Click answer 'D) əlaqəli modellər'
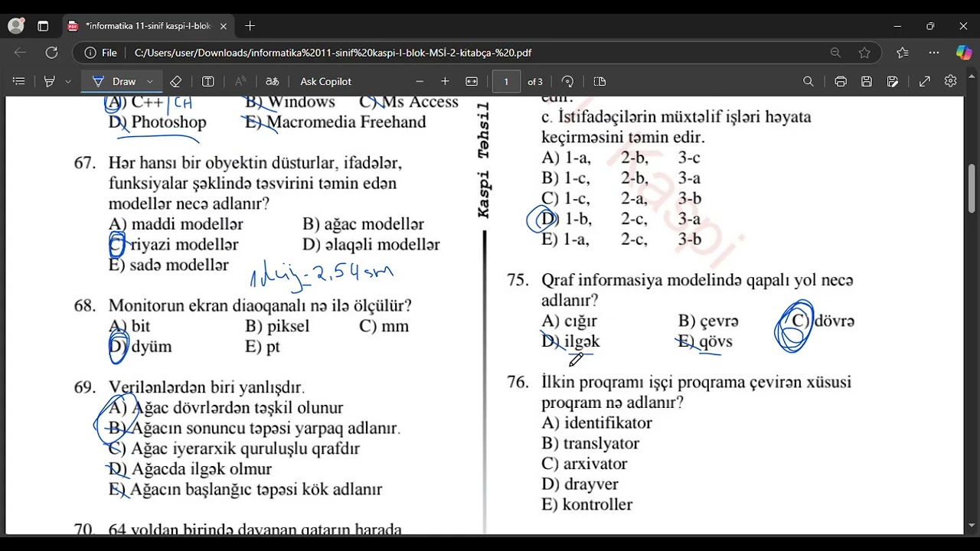This screenshot has width=980, height=551. [371, 245]
